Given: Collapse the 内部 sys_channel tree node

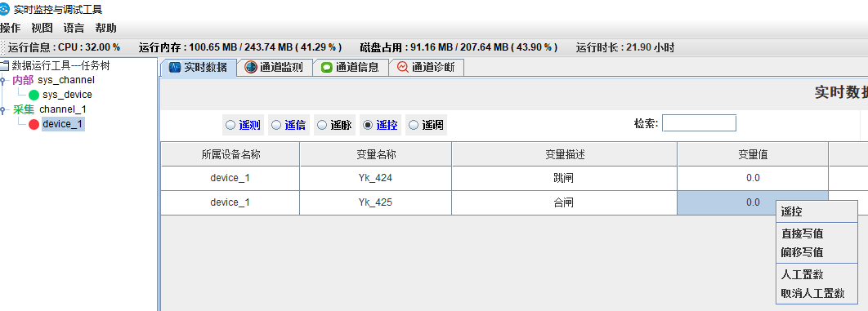Looking at the screenshot, I should tap(2, 81).
